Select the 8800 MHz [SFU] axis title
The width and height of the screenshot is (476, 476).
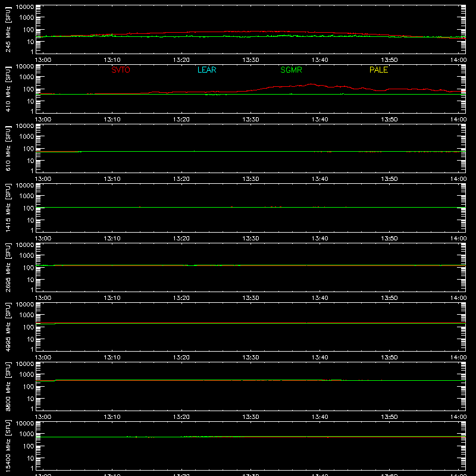(8, 386)
